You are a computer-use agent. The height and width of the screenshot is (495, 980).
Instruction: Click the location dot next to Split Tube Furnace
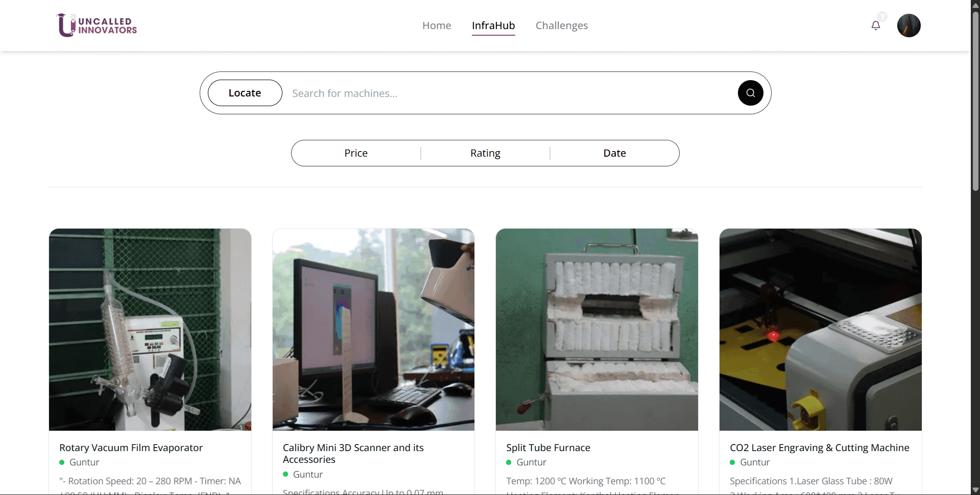(509, 462)
